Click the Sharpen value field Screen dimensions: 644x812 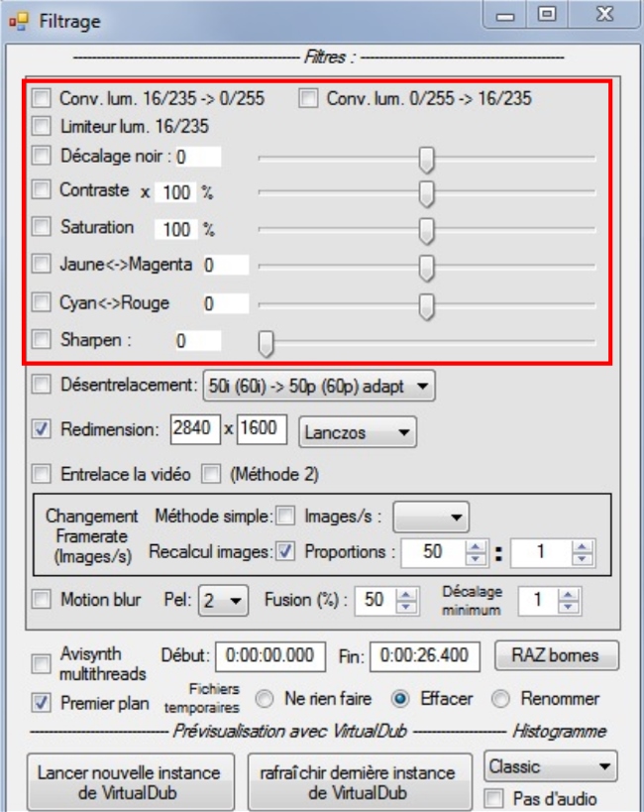coord(198,341)
